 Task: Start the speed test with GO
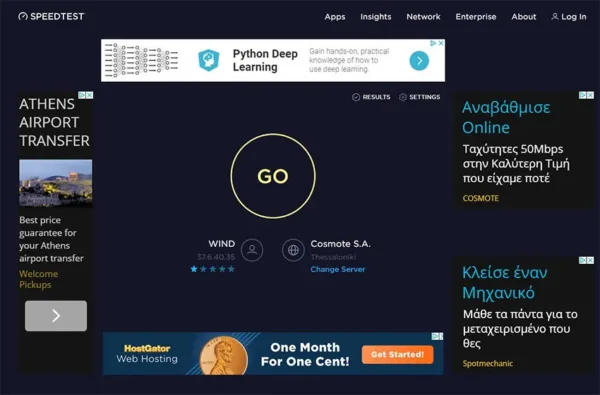pyautogui.click(x=273, y=176)
